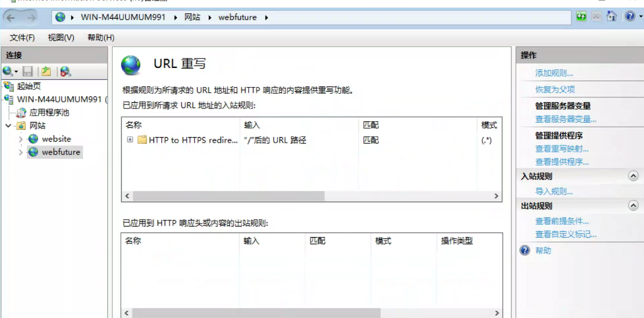
Task: Click the refresh page icon in the address bar
Action: [582, 17]
